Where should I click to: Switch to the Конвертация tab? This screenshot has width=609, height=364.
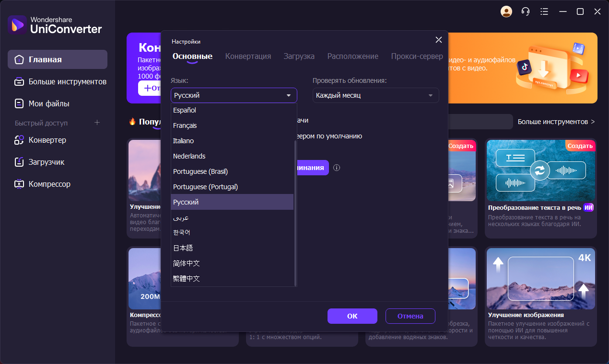(248, 56)
